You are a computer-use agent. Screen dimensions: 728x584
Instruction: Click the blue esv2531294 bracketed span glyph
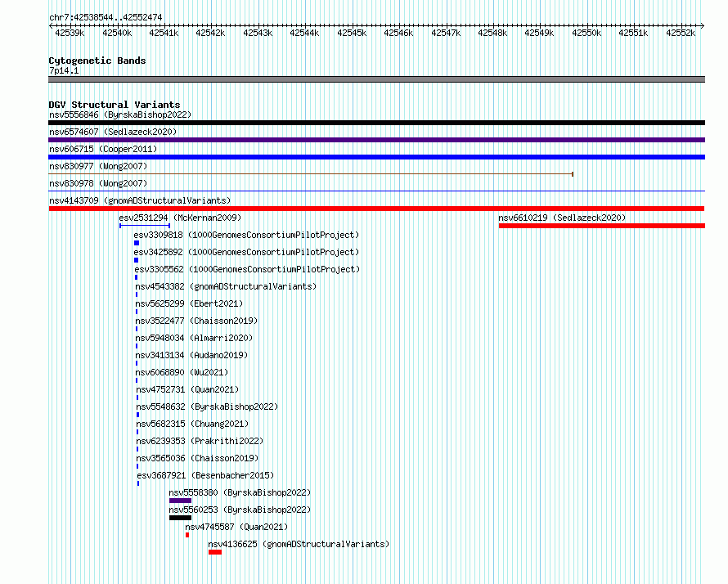[145, 226]
